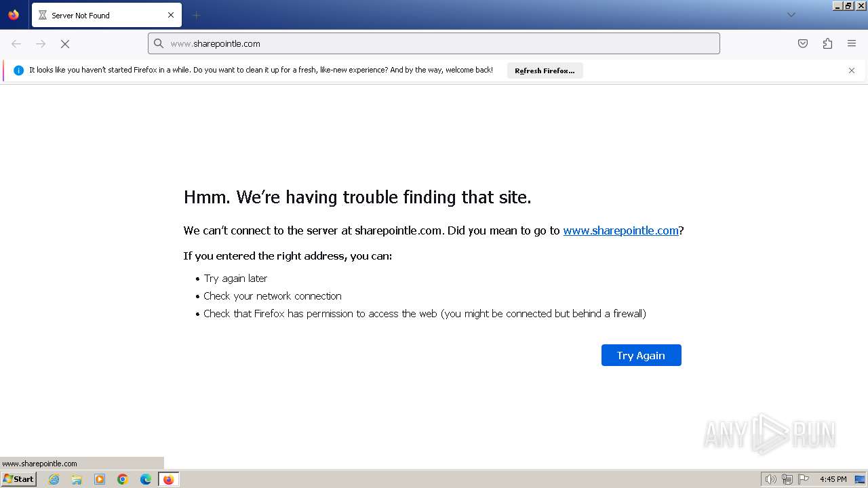This screenshot has width=868, height=488.
Task: Open Action Center flag tray icon
Action: [804, 479]
